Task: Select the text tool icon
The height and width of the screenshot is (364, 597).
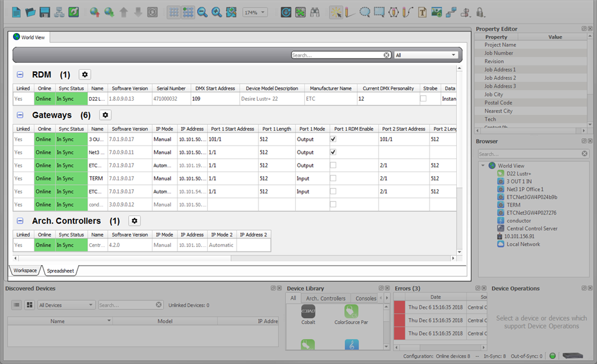Action: [x=422, y=12]
